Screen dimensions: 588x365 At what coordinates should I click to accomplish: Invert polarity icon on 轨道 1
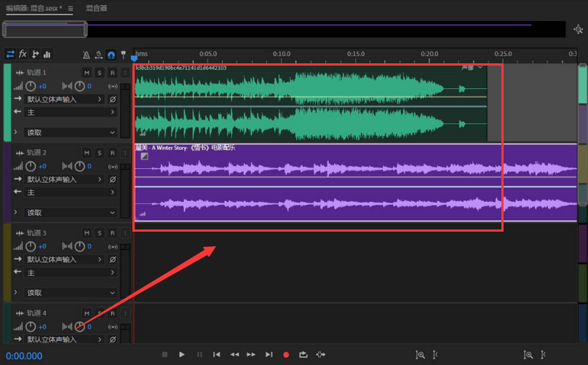click(113, 100)
